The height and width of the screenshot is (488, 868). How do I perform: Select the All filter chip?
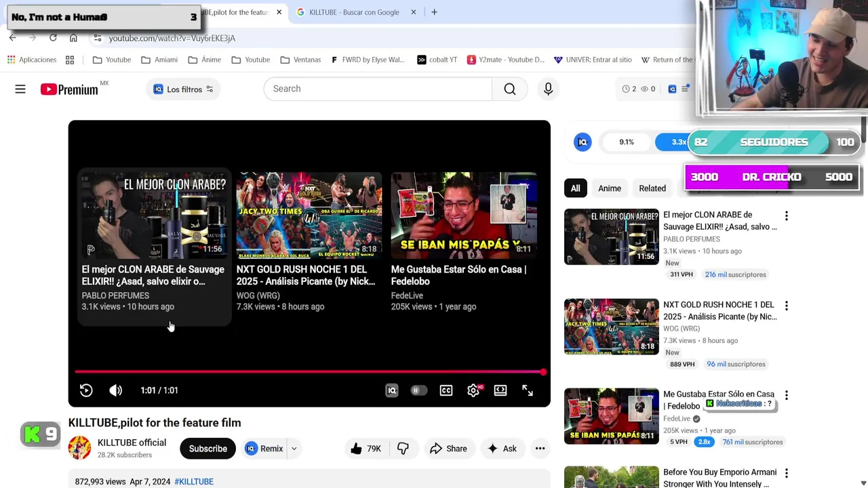(575, 188)
